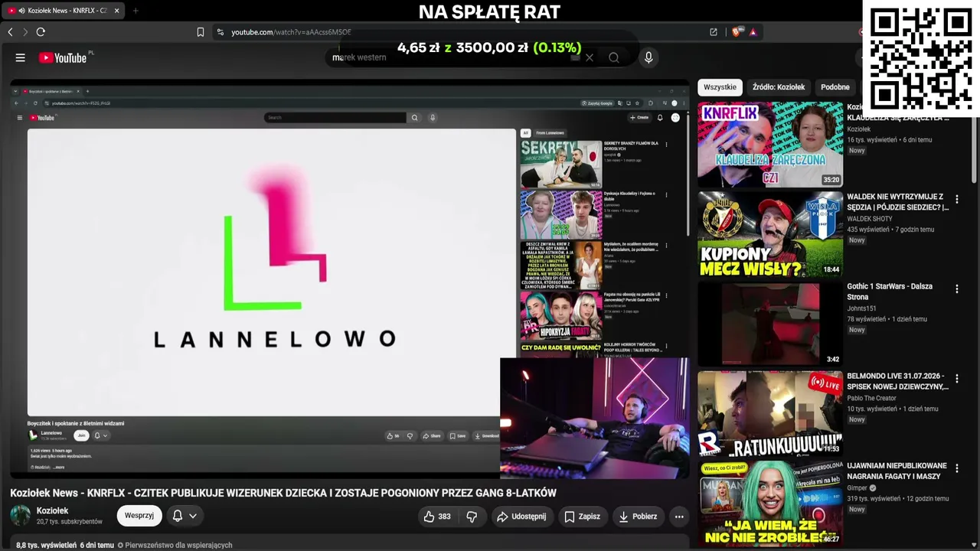The image size is (980, 551).
Task: Click the 319 tys. wyświetleń view count
Action: coord(874,499)
